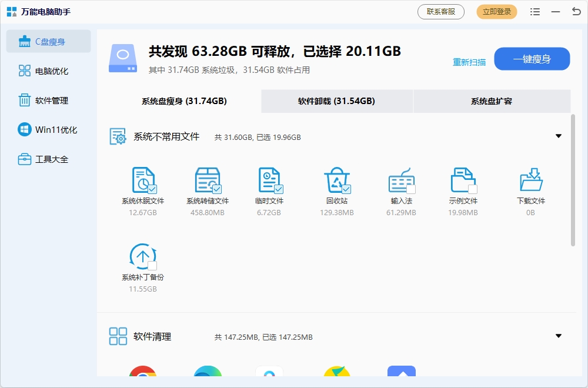Image resolution: width=588 pixels, height=388 pixels.
Task: Open the 工具大全 sidebar section
Action: [48, 159]
